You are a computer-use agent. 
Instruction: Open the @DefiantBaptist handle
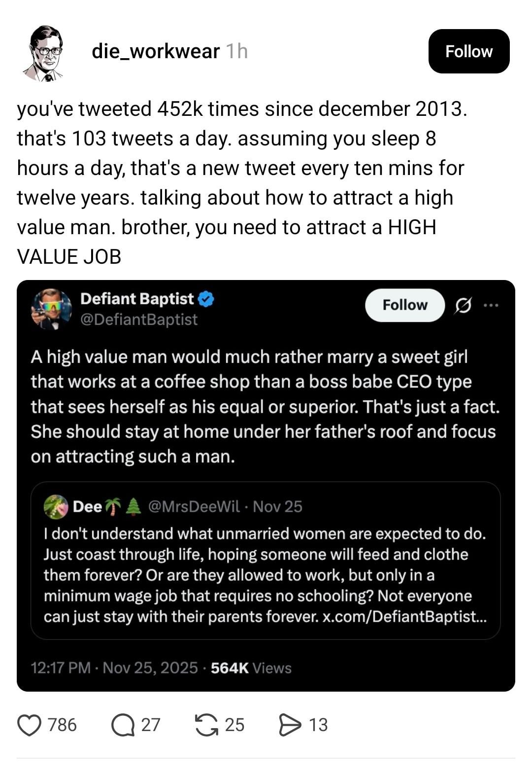[138, 319]
